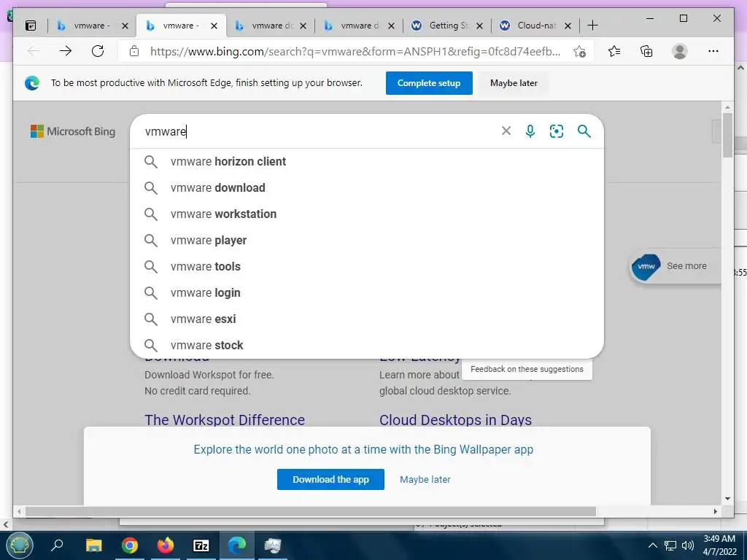Viewport: 747px width, 560px height.
Task: Click the browser address bar URL
Action: [x=355, y=52]
